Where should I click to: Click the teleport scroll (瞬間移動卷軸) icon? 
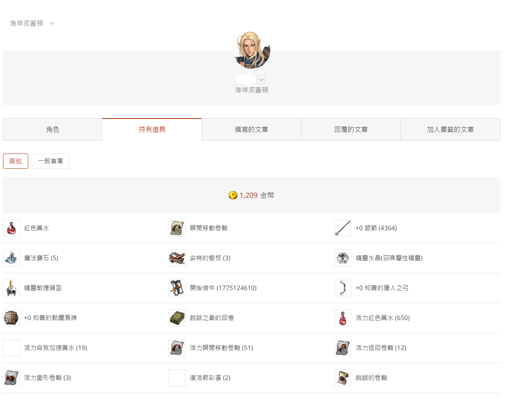pyautogui.click(x=177, y=228)
